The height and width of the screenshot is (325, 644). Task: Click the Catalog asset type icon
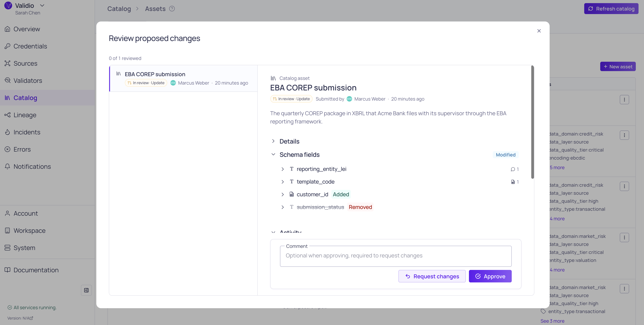[273, 79]
